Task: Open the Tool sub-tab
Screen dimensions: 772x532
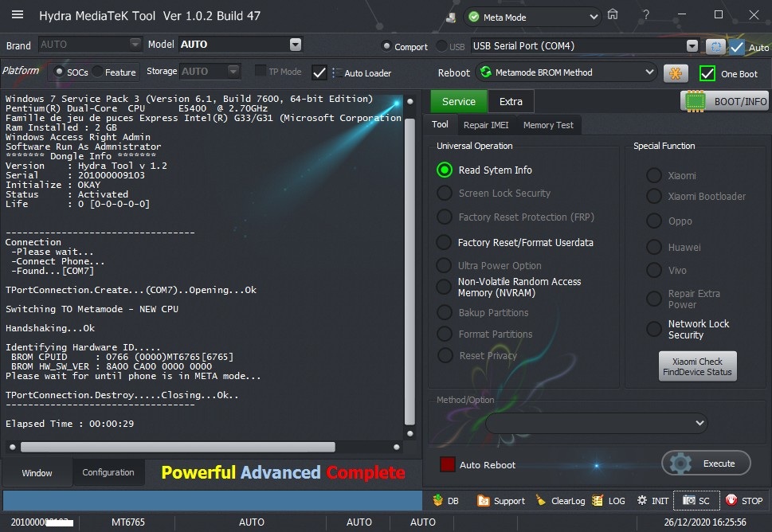Action: coord(440,124)
